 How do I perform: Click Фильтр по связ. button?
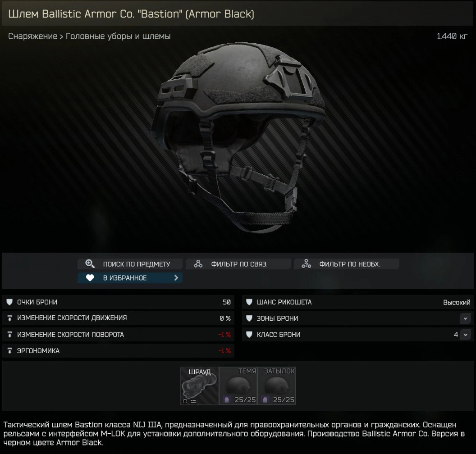click(238, 264)
